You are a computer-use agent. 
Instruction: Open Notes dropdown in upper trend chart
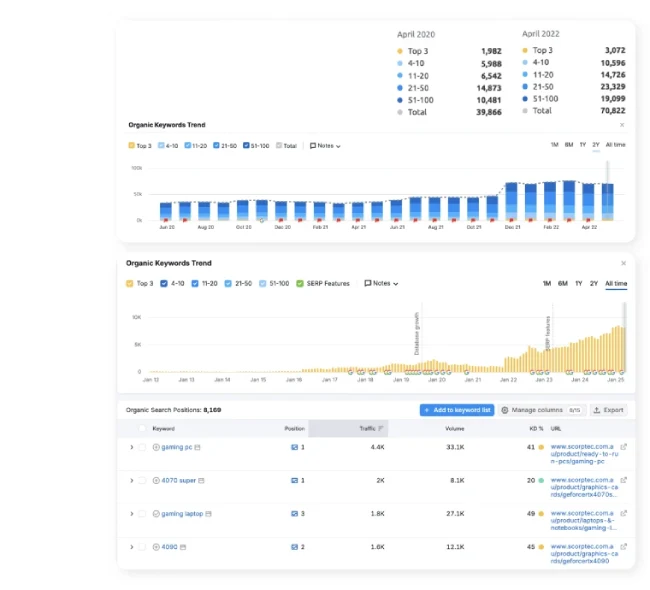325,146
